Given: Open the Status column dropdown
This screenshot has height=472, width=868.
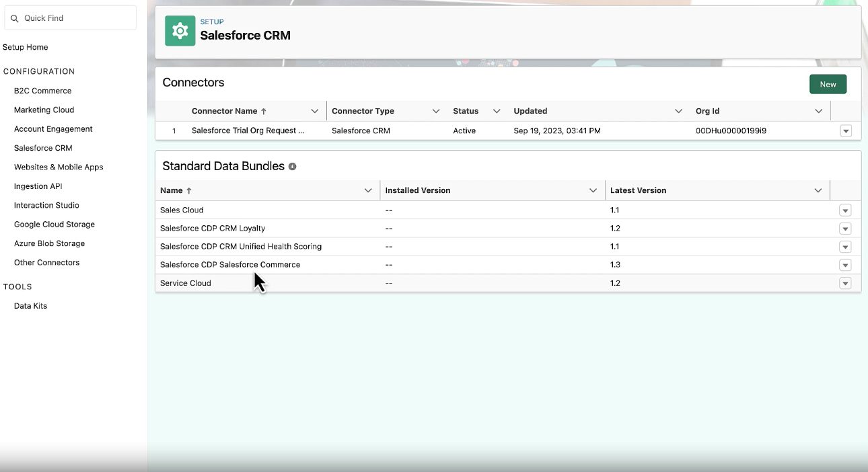Looking at the screenshot, I should [496, 110].
